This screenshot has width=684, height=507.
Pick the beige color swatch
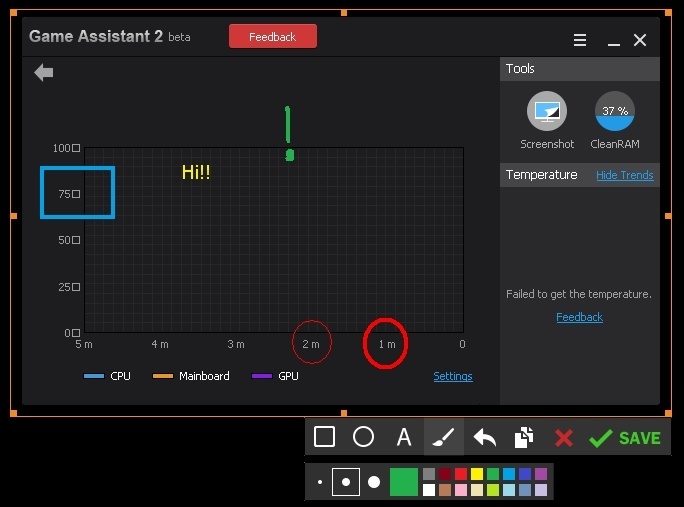(477, 490)
